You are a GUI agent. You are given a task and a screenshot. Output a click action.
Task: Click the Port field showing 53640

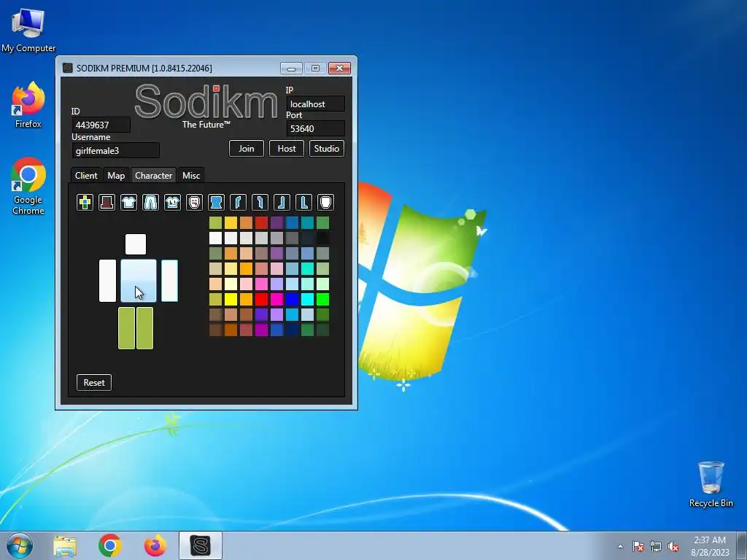coord(315,128)
